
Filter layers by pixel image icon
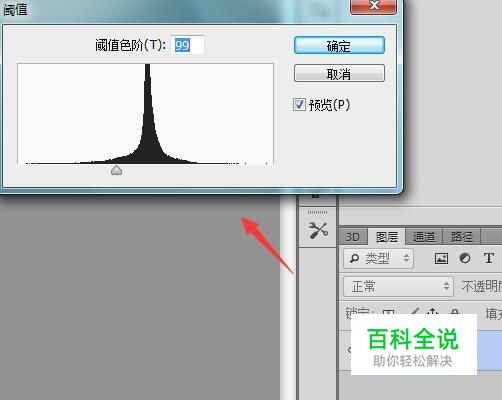pos(441,258)
